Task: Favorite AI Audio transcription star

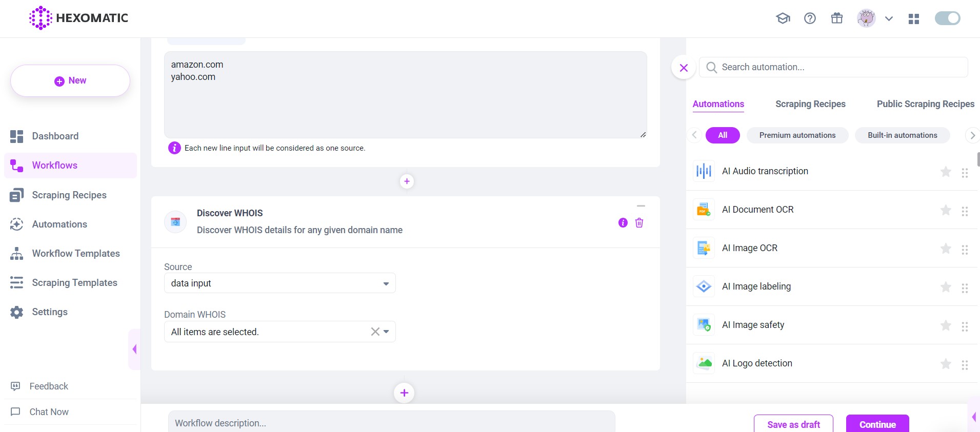Action: 946,172
